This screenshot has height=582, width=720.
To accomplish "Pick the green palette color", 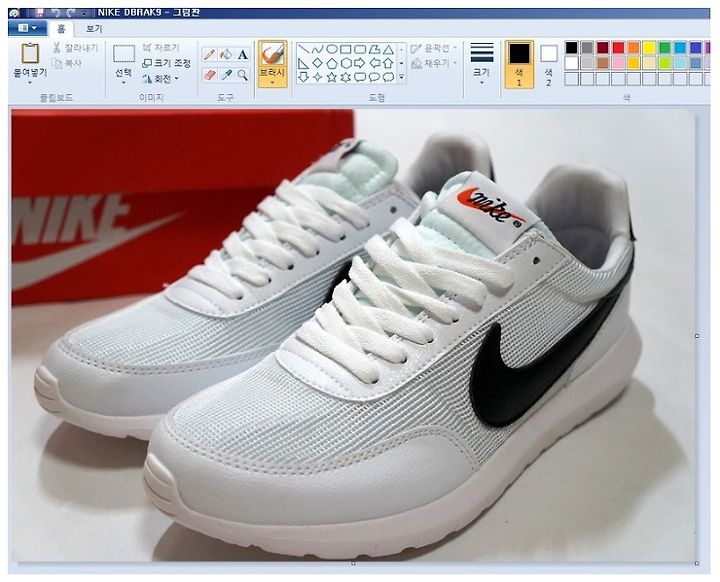I will 665,48.
